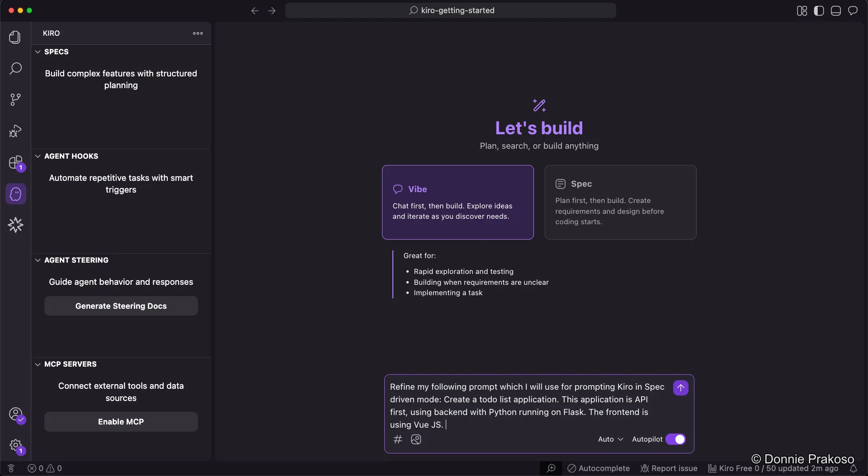Screen dimensions: 868x476
Task: Select the Explorer files icon
Action: click(x=15, y=37)
